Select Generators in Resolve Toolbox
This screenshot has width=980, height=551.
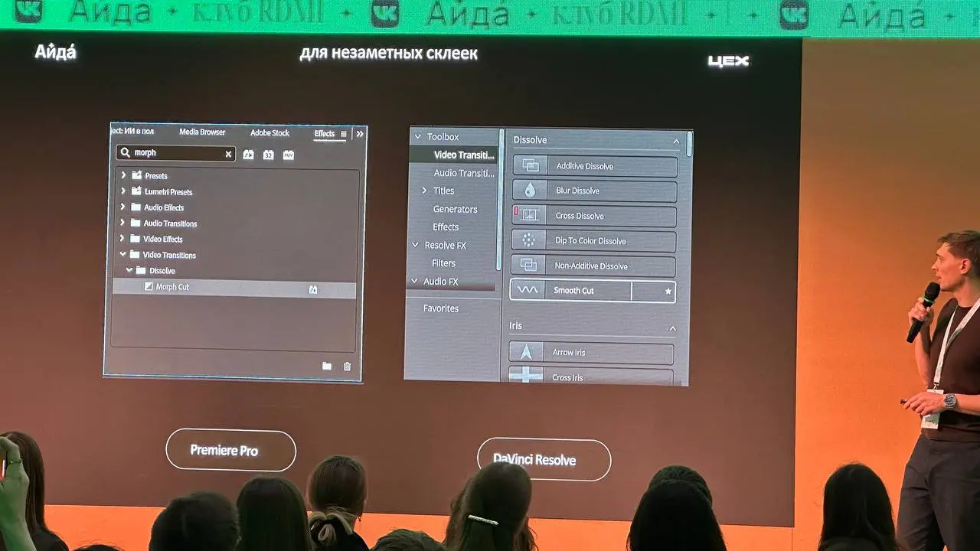point(455,209)
